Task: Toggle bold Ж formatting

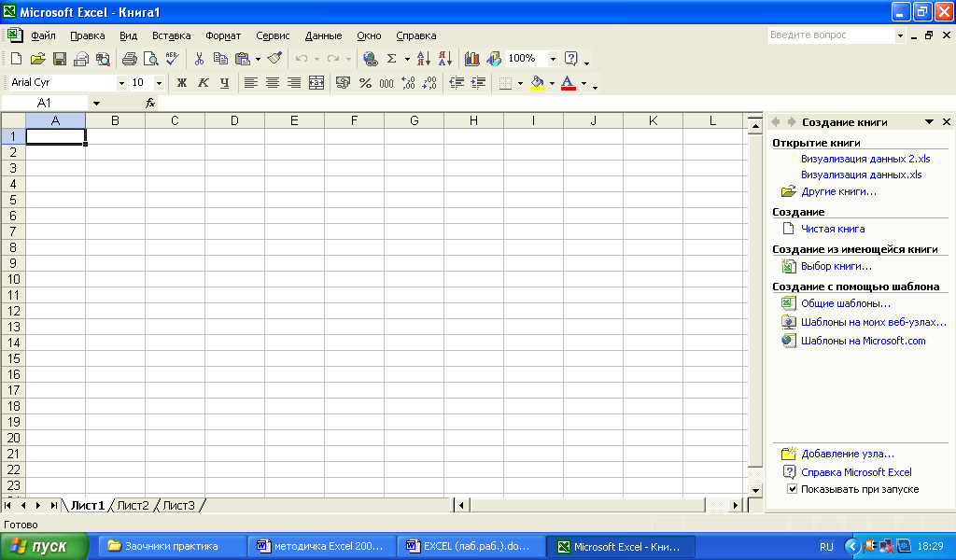Action: [182, 83]
